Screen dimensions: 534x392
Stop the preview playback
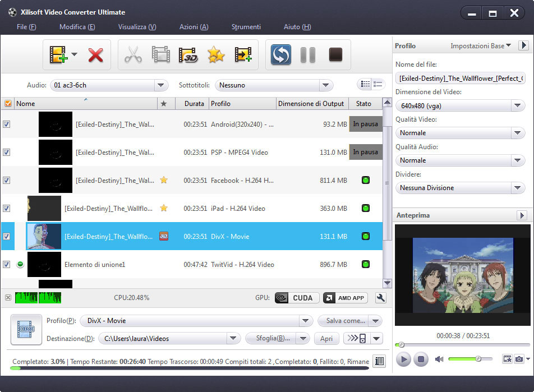421,359
